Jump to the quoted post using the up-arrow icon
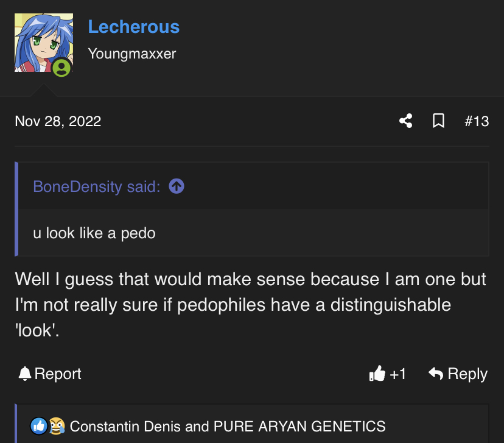Image resolution: width=504 pixels, height=443 pixels. (x=177, y=186)
